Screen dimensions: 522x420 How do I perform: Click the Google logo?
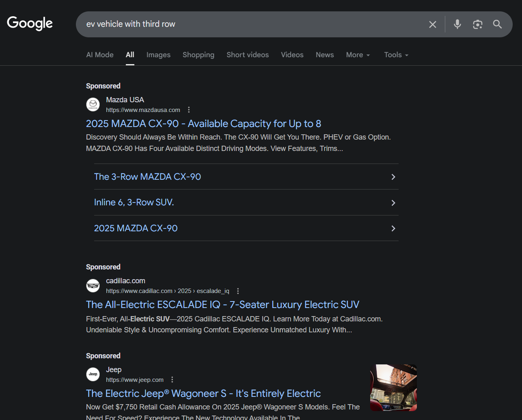click(30, 24)
